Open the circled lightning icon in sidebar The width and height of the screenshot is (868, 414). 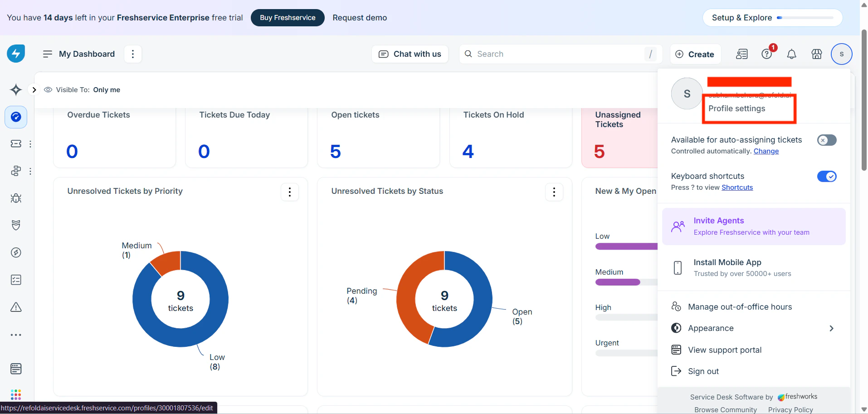16,252
